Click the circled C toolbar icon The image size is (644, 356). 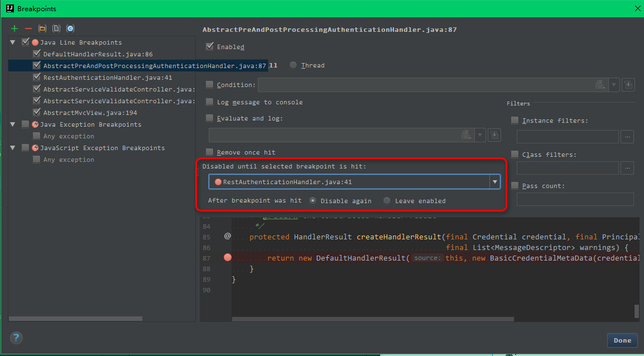[70, 28]
